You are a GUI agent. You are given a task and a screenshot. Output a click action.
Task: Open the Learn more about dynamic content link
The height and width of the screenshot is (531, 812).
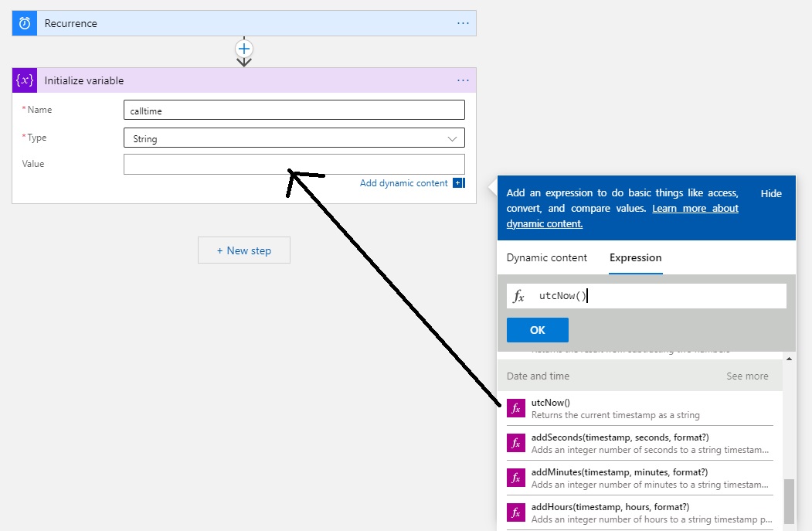695,208
